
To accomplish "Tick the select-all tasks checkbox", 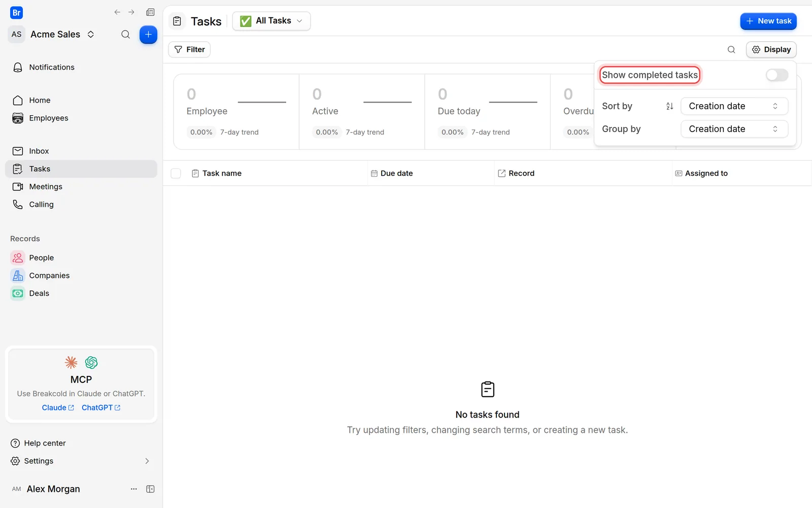I will point(176,173).
